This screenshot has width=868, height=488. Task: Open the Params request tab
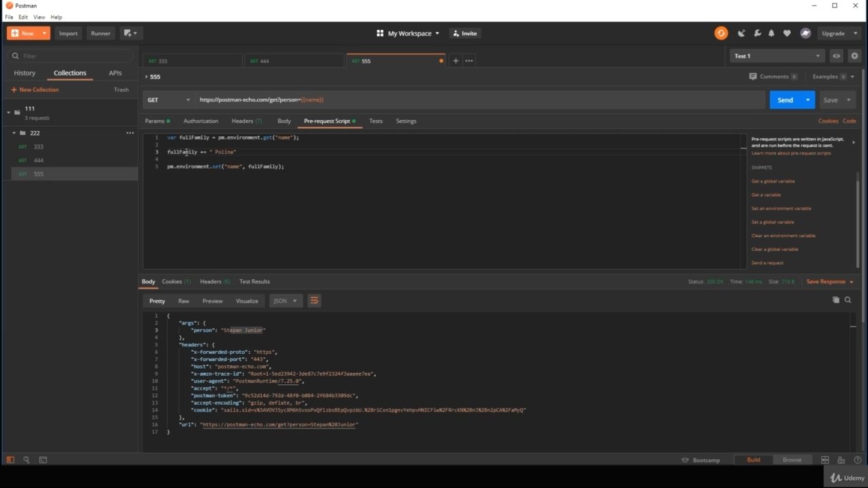[157, 121]
